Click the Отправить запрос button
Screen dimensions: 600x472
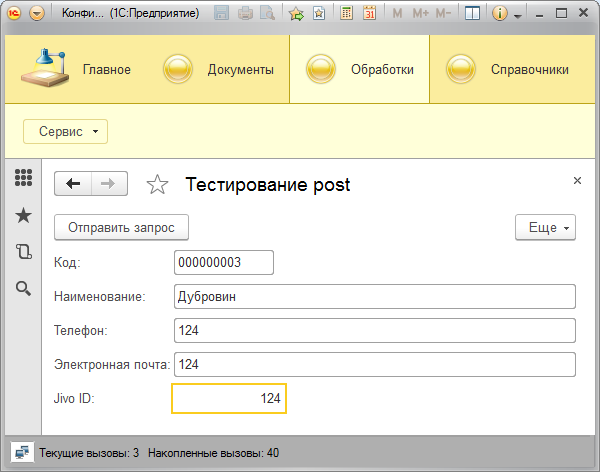click(x=121, y=227)
